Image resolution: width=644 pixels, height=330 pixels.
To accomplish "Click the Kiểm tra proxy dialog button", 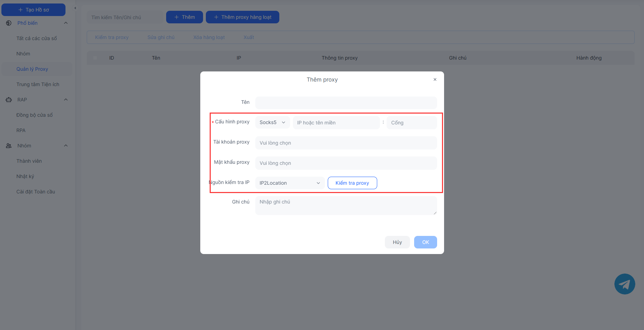I will click(x=352, y=183).
